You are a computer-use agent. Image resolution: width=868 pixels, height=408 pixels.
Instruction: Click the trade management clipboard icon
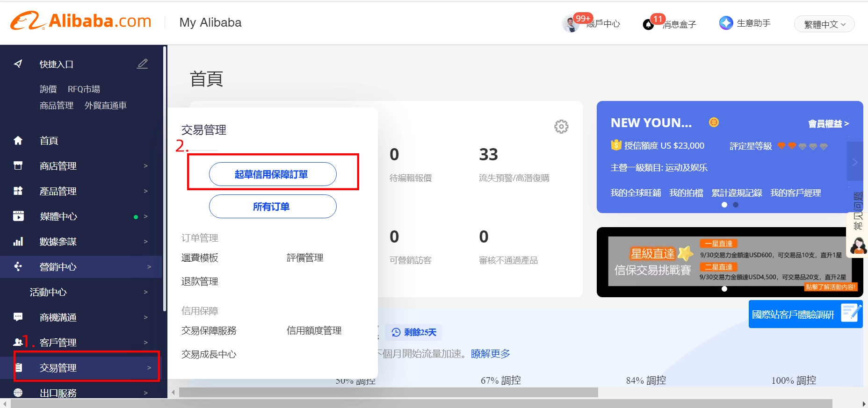[x=19, y=367]
